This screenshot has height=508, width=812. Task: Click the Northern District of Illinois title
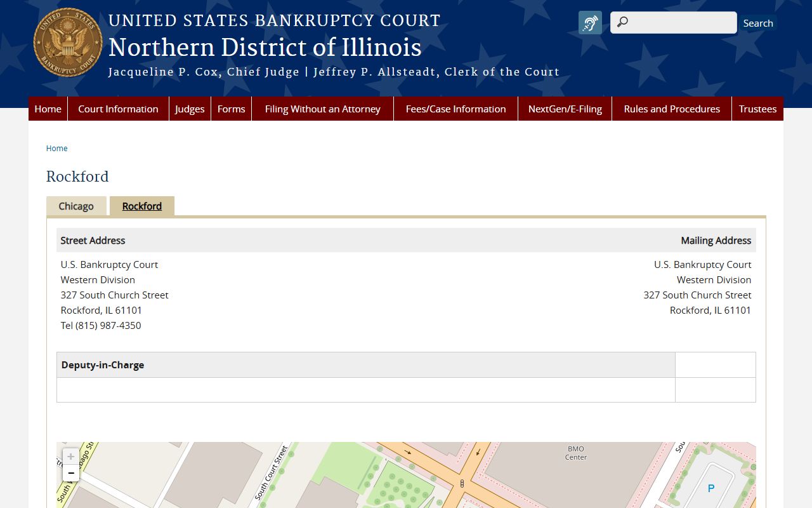pyautogui.click(x=265, y=48)
